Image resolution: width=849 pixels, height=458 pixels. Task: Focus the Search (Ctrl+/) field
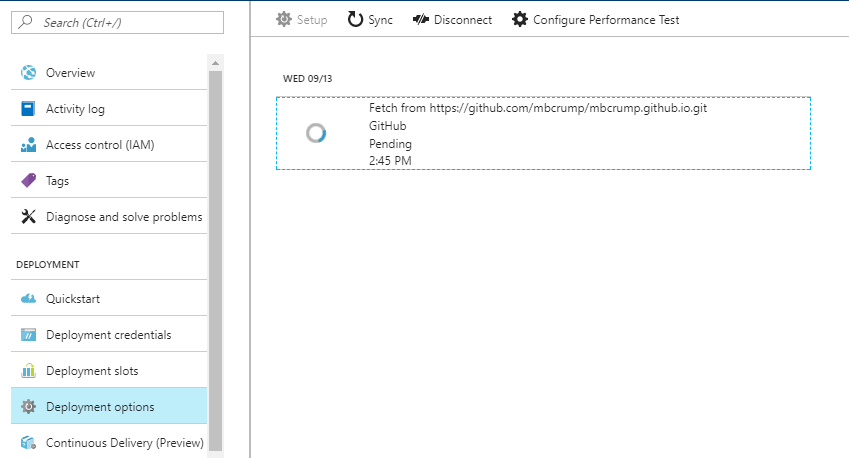(x=117, y=23)
